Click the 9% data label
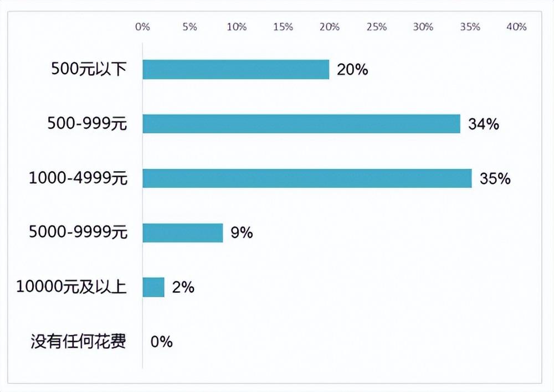Image resolution: width=554 pixels, height=392 pixels. click(x=242, y=233)
